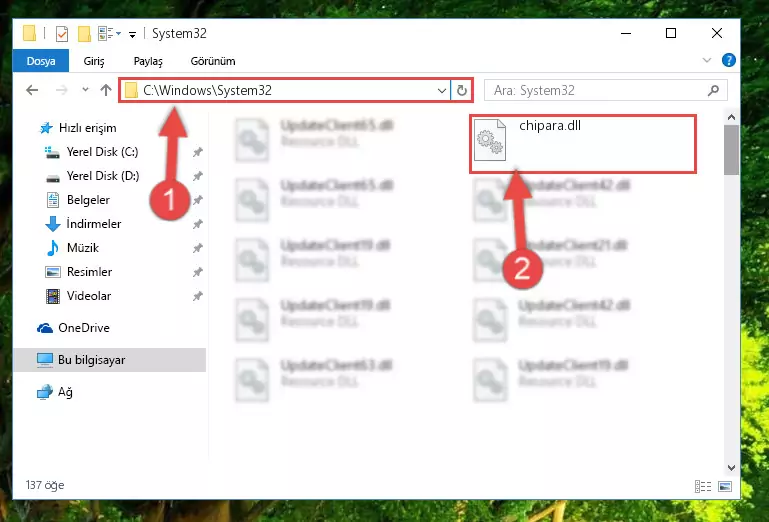Click the OneDrive cloud icon
The image size is (769, 522).
click(45, 328)
